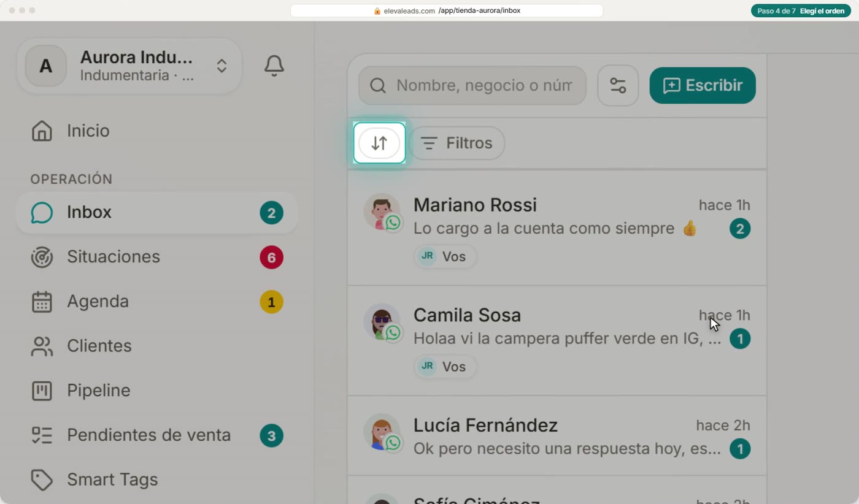Click the unread badge 2 on Mariano Rossi
859x504 pixels.
click(x=740, y=229)
